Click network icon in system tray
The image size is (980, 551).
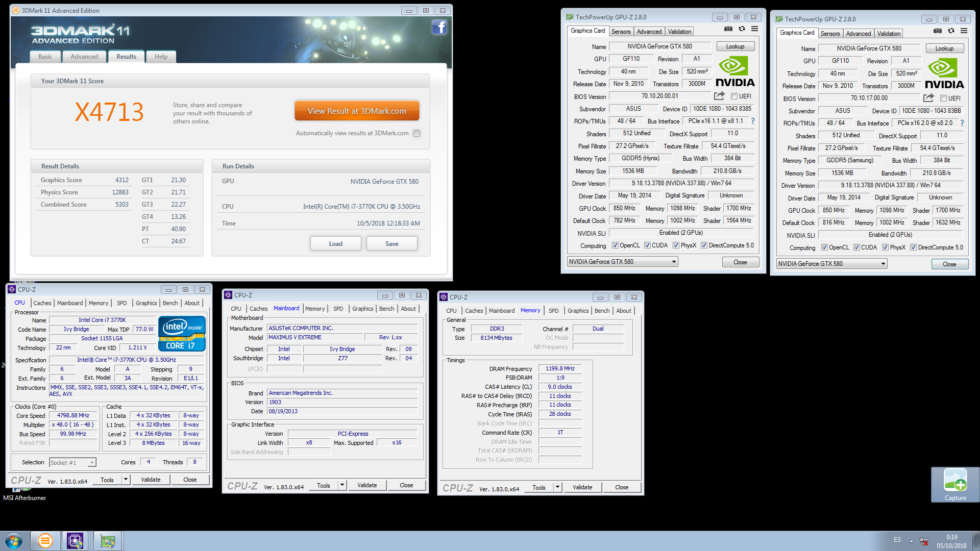[924, 541]
